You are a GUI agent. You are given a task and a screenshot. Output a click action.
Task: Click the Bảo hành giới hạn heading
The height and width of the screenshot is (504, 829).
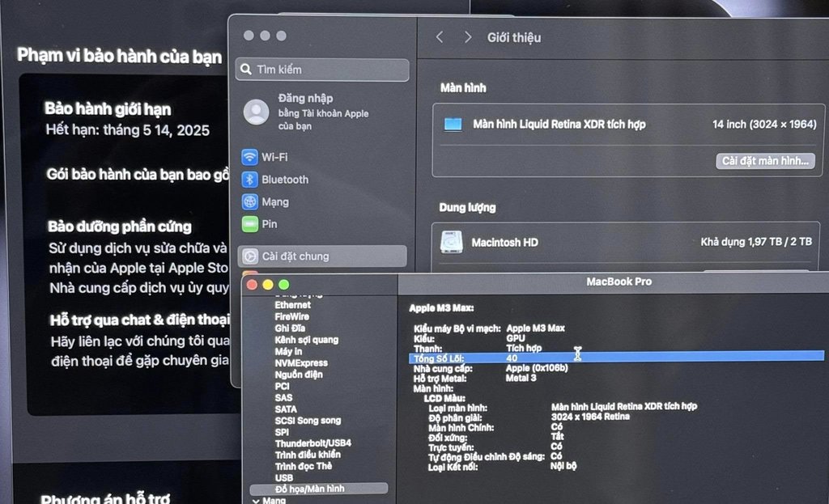108,109
